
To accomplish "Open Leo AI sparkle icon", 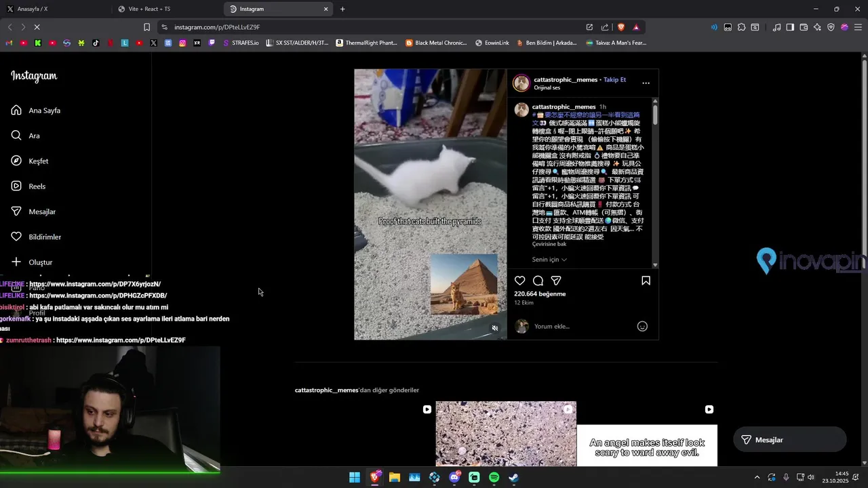I will coord(817,27).
